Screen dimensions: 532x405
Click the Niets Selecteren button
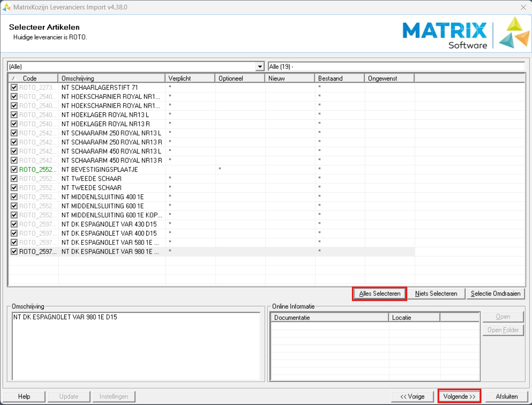[x=436, y=294]
